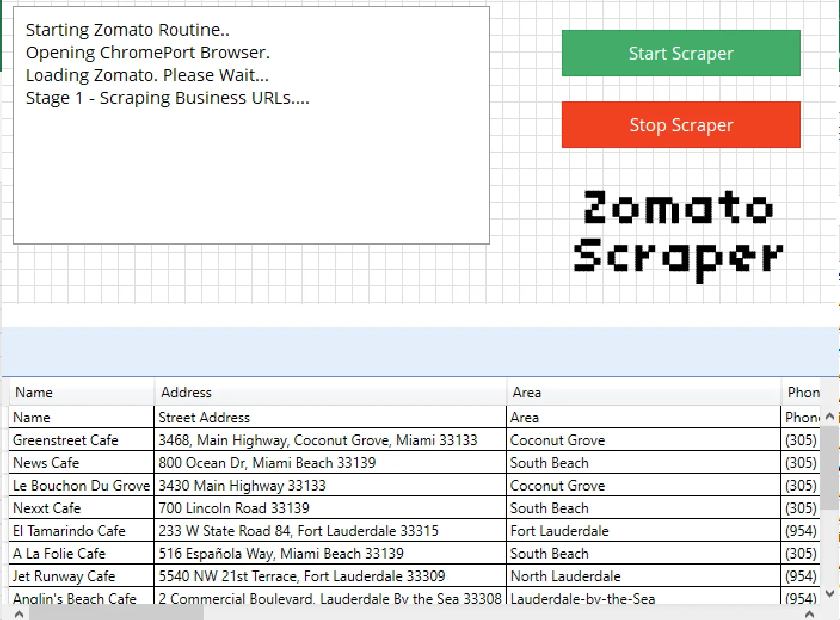The width and height of the screenshot is (840, 620).
Task: Click address 233 W State Road 84
Action: [x=330, y=530]
